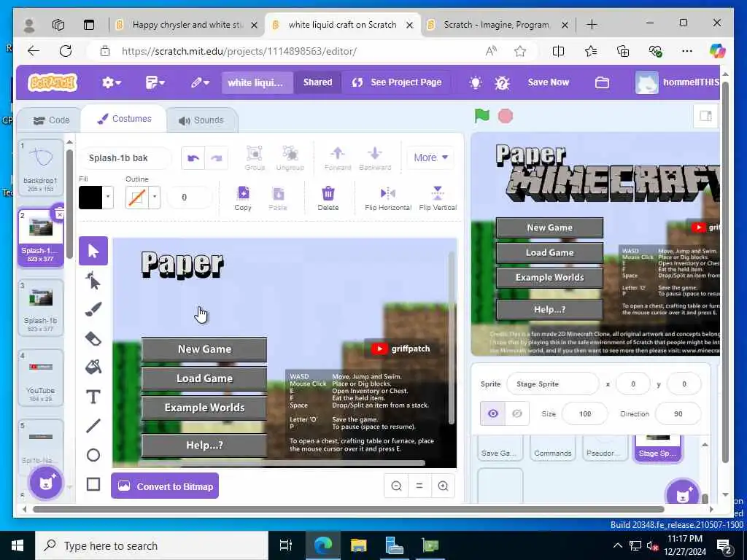Select the Rectangle tool

coord(93,484)
